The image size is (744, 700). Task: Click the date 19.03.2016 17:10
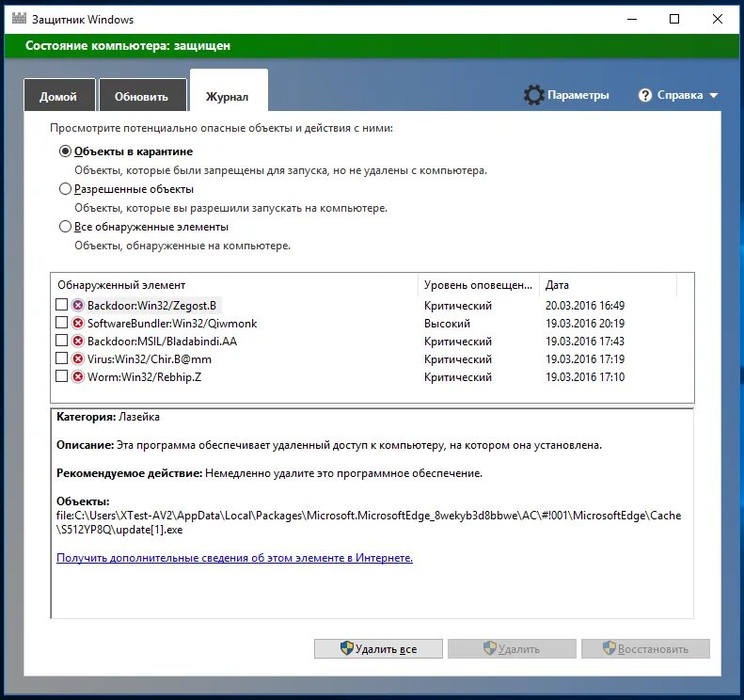pos(585,377)
